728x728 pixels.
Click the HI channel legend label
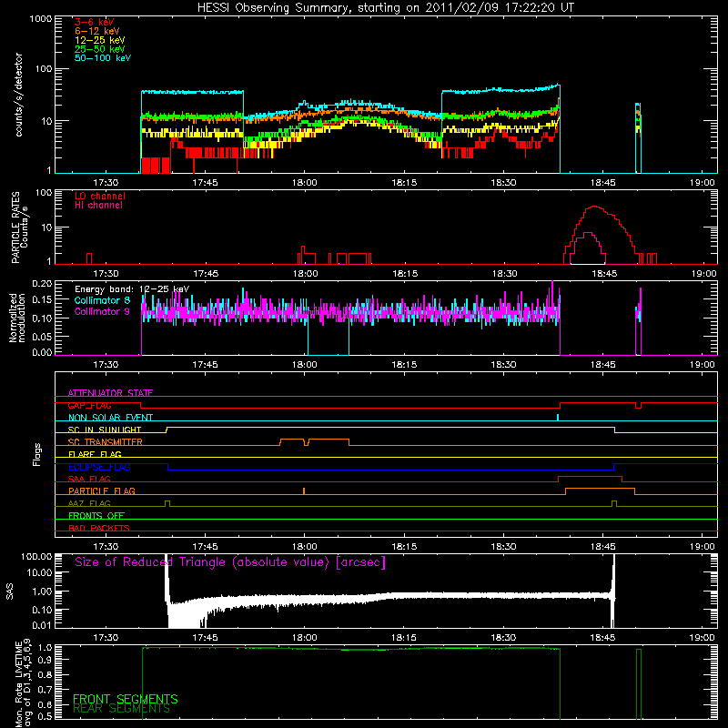98,206
